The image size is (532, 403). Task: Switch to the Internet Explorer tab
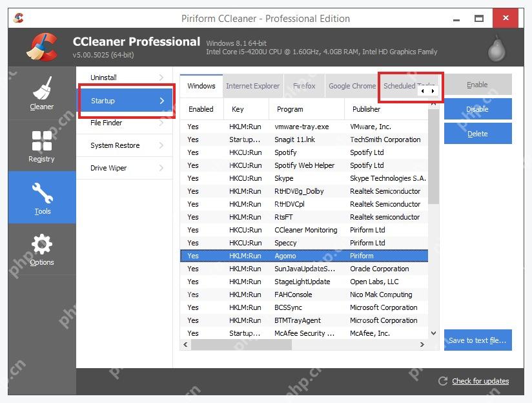tap(253, 86)
